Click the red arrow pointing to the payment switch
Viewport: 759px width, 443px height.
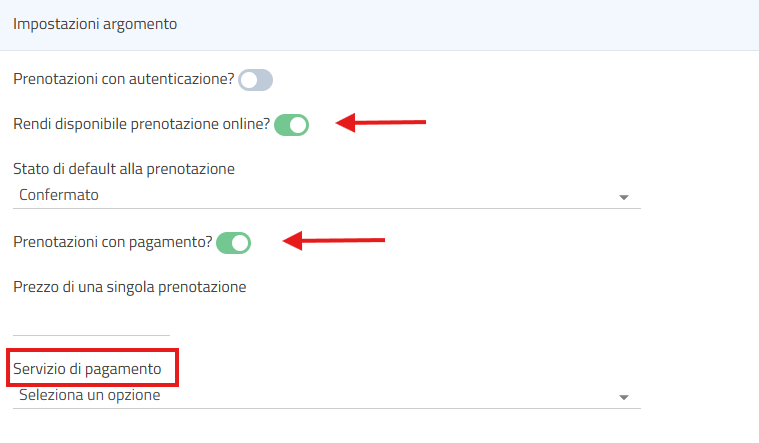pyautogui.click(x=335, y=240)
